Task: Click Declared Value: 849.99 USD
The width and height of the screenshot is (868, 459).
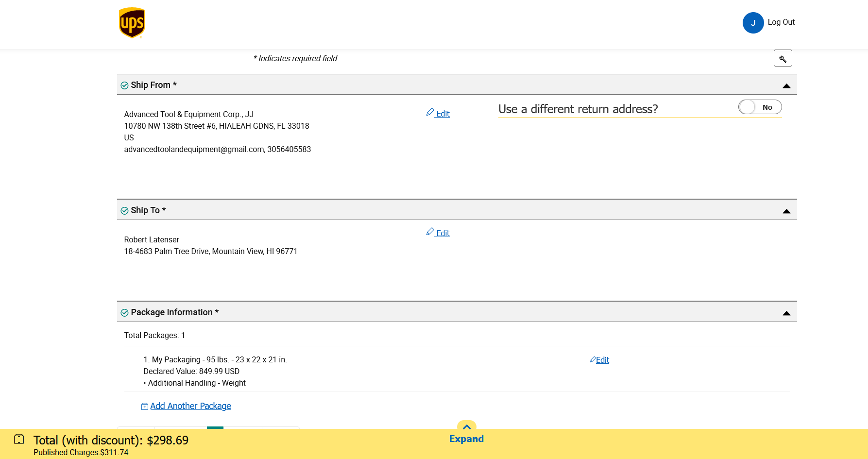Action: tap(191, 372)
